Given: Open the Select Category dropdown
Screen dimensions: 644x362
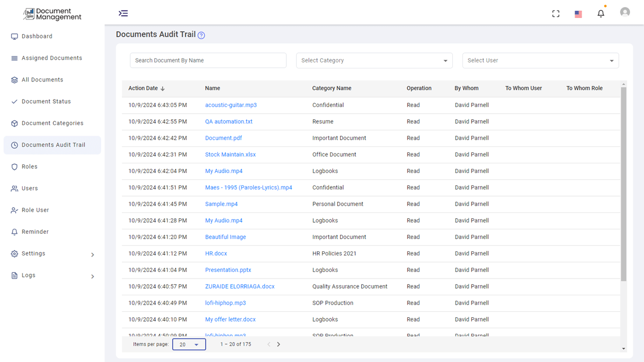Looking at the screenshot, I should [374, 60].
